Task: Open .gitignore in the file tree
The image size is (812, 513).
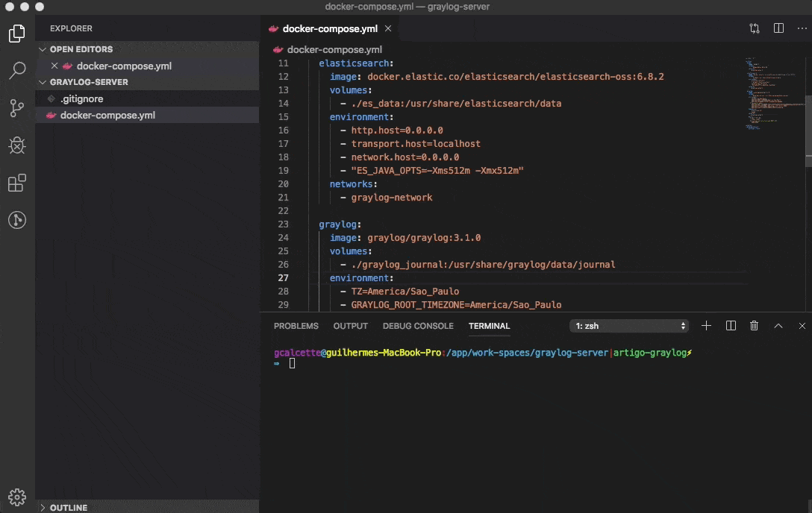Action: 147,98
